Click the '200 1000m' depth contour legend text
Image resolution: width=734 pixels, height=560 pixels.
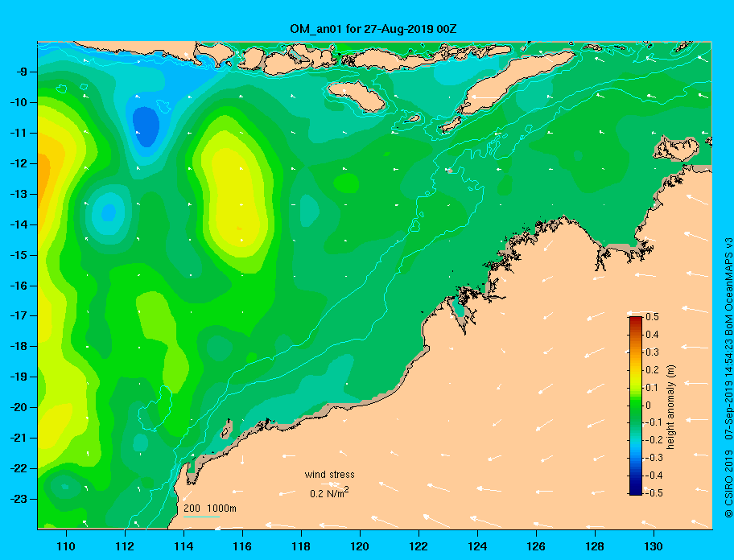tap(210, 509)
